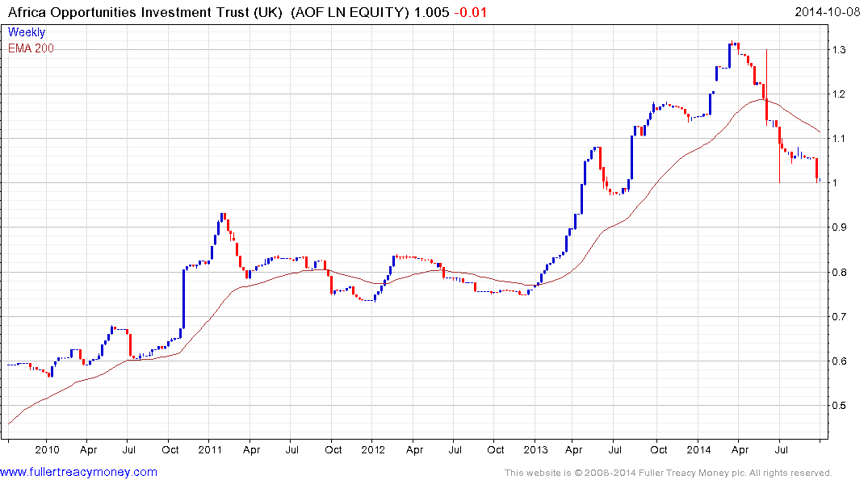Click the 0.7 price axis label

click(839, 317)
